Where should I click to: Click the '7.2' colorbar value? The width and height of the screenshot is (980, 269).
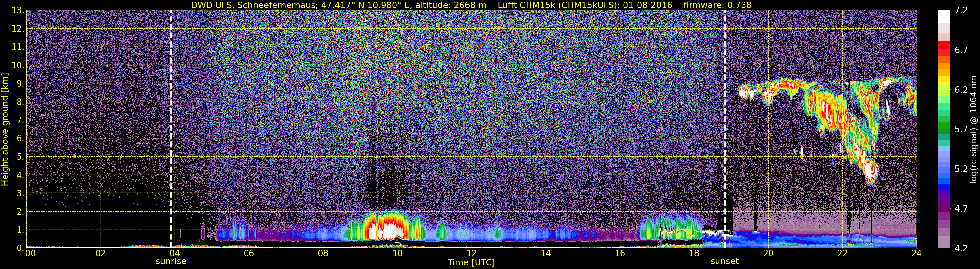click(961, 11)
